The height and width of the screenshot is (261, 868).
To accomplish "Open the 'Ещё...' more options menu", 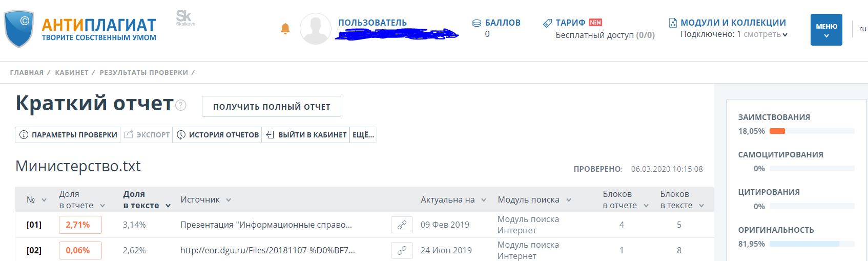I will coord(363,135).
